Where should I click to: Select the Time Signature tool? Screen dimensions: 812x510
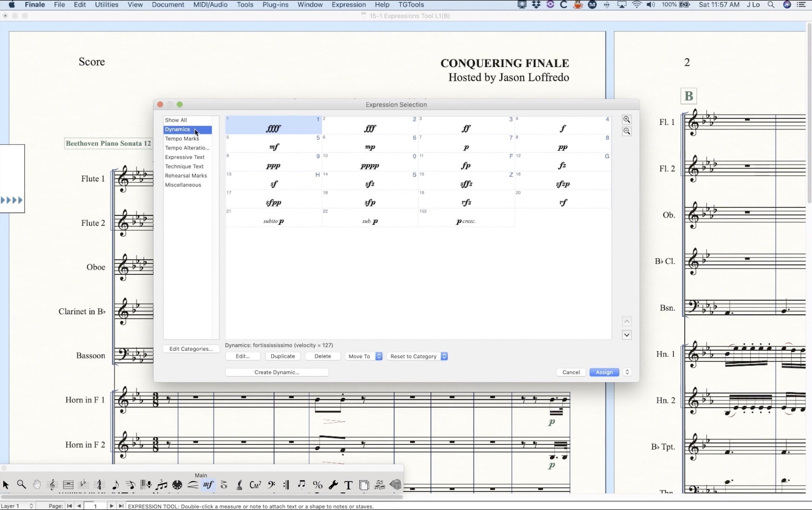99,485
